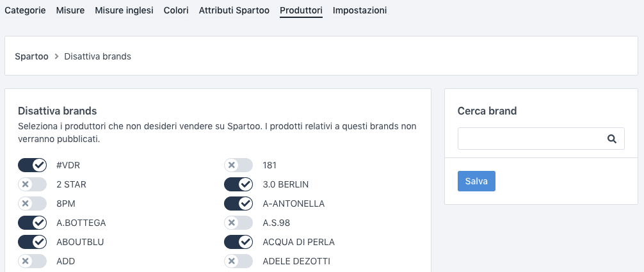This screenshot has width=644, height=272.
Task: Disable the A.BOTTEGA brand switch
Action: 33,223
